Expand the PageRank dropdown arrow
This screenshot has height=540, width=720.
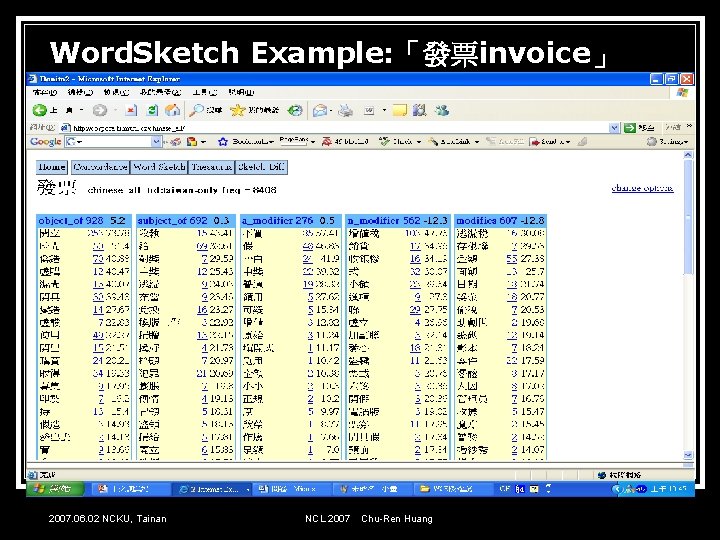click(313, 141)
